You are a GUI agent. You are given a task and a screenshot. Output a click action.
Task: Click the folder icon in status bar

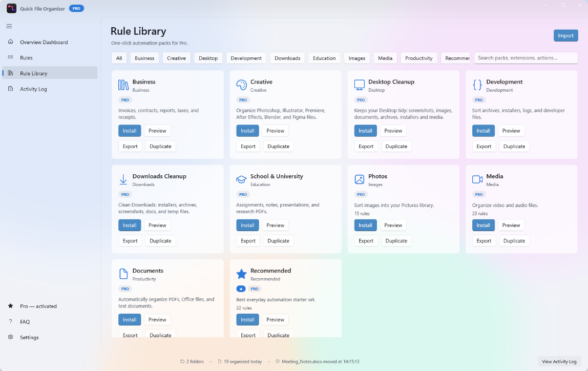pos(182,362)
